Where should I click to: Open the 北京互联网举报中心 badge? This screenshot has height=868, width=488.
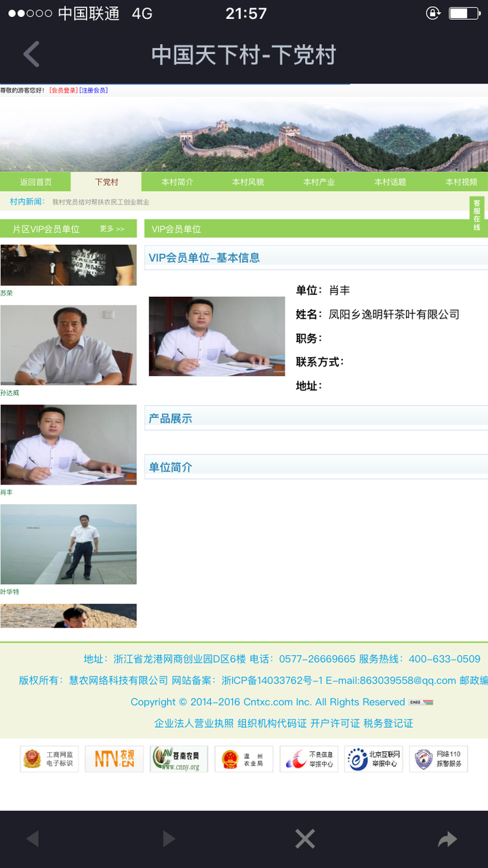[x=373, y=759]
